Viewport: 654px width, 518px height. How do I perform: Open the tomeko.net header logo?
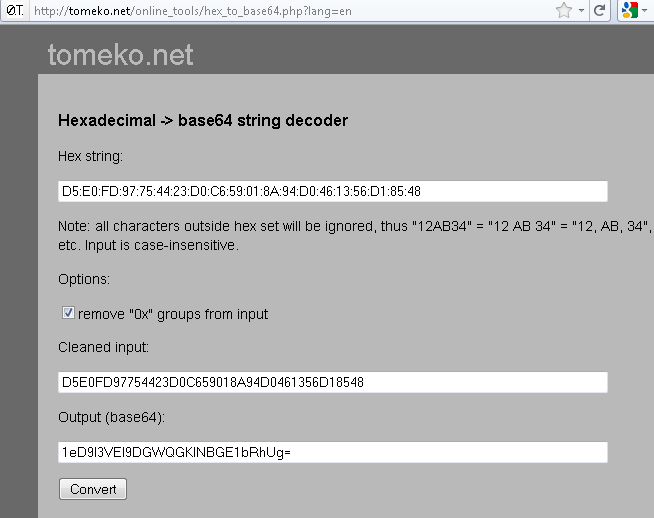(x=121, y=55)
